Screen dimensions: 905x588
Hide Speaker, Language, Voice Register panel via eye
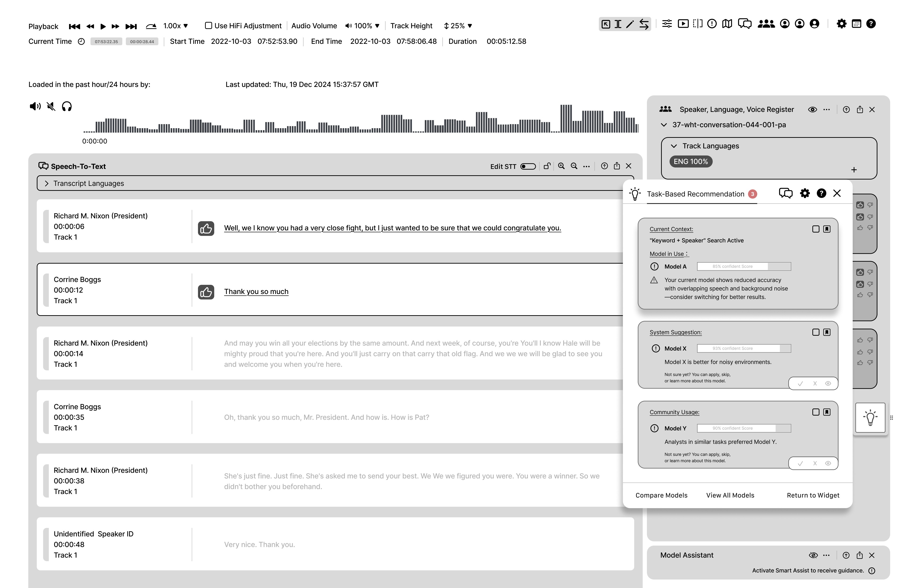812,110
